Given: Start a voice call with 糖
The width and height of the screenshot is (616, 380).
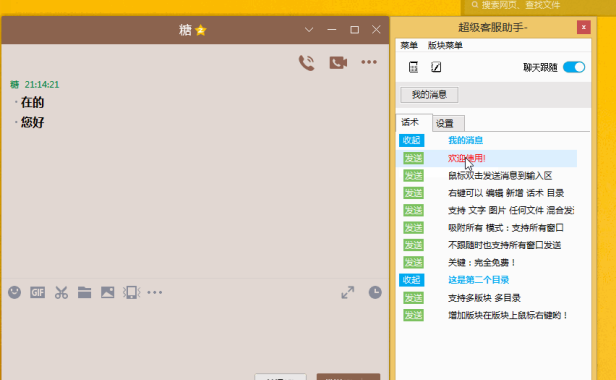Looking at the screenshot, I should pyautogui.click(x=306, y=62).
